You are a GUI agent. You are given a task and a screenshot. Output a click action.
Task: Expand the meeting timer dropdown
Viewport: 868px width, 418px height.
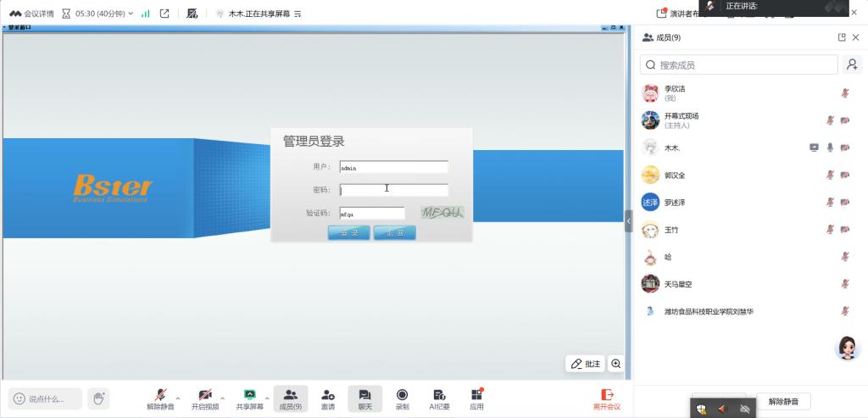[x=131, y=14]
